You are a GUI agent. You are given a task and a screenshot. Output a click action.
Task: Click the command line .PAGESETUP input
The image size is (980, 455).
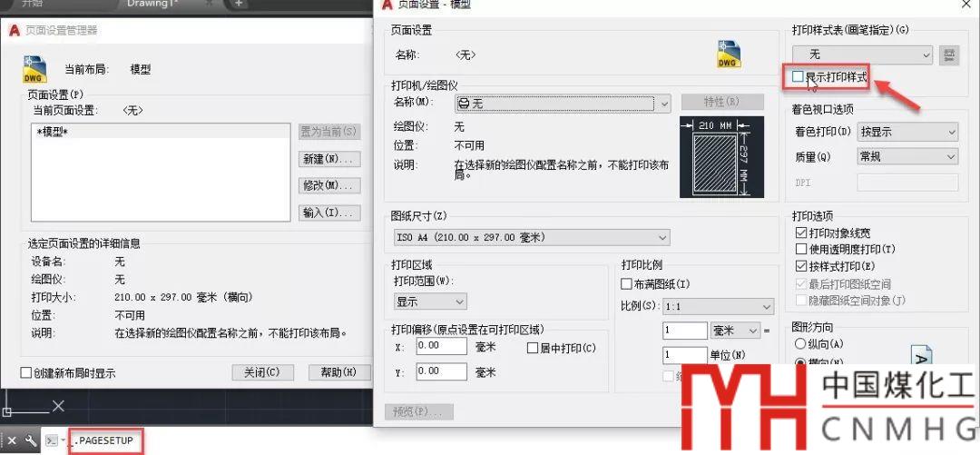(106, 441)
